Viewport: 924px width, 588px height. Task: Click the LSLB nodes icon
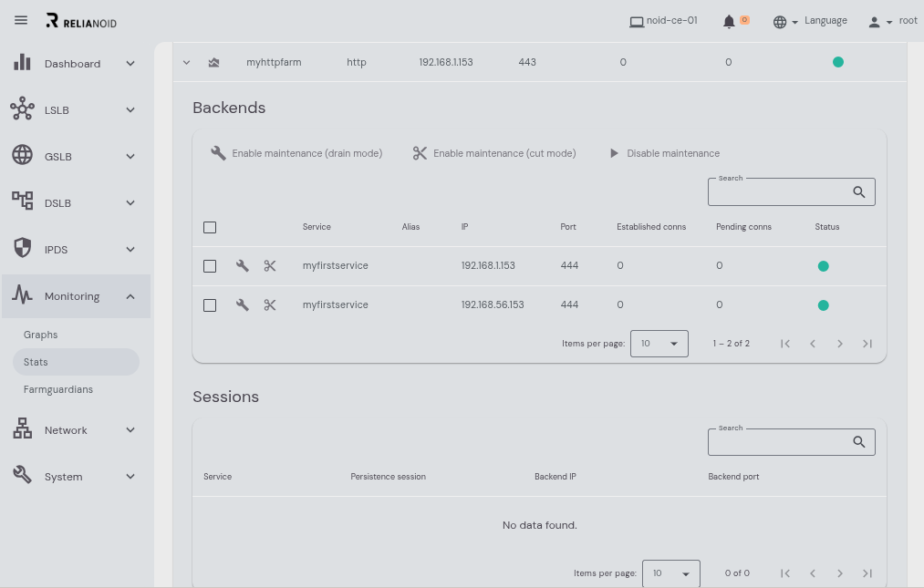(x=23, y=109)
